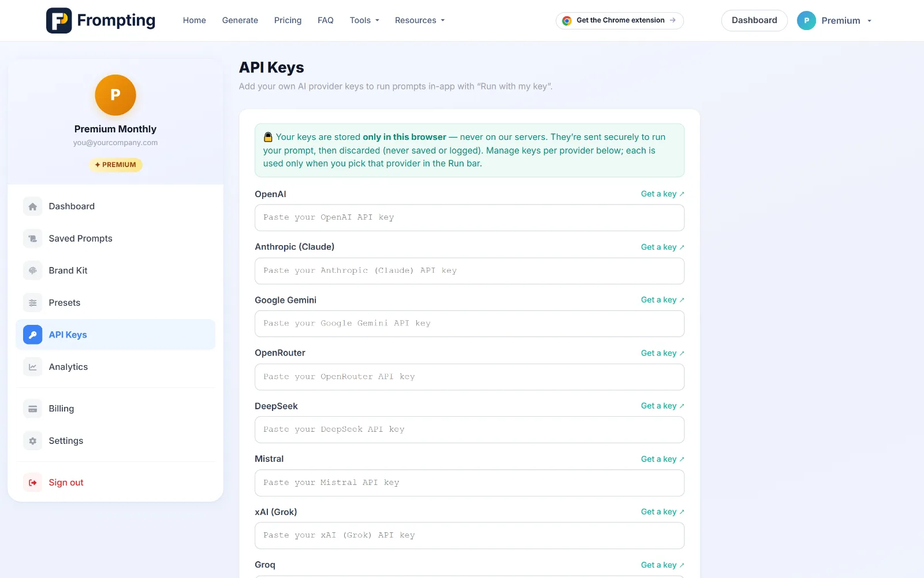Click the Sign out arrow icon

33,483
